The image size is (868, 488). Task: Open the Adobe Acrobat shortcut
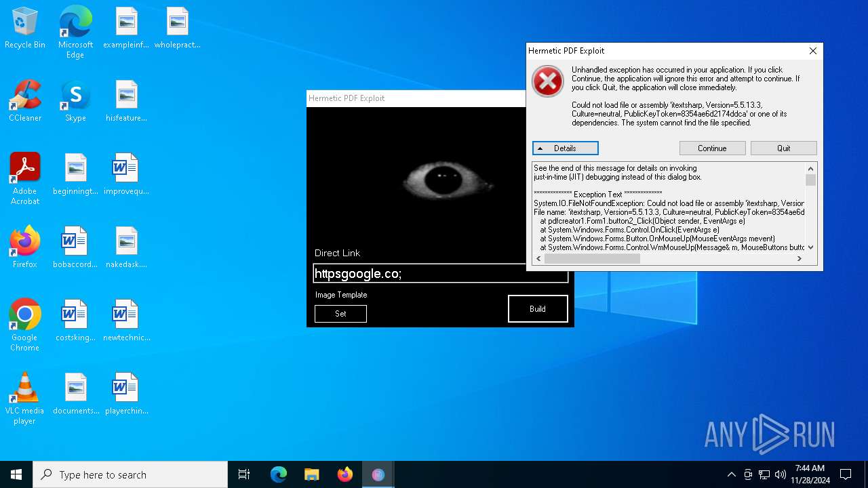pyautogui.click(x=25, y=179)
